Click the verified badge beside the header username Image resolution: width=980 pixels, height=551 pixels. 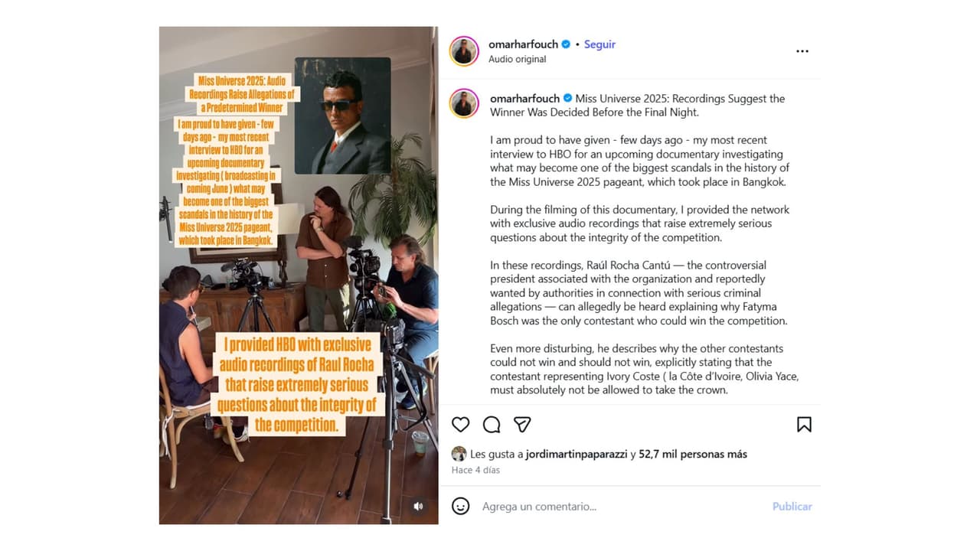pyautogui.click(x=567, y=44)
